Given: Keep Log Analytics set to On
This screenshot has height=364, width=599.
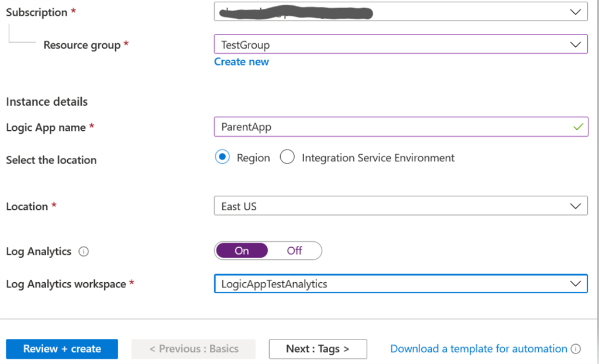Looking at the screenshot, I should pos(242,250).
